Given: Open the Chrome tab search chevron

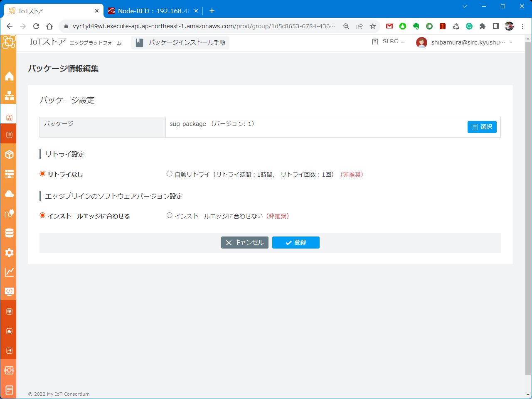Looking at the screenshot, I should [465, 6].
